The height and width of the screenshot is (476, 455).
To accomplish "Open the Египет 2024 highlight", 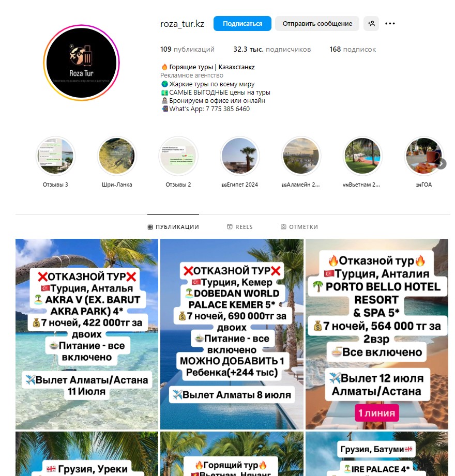I will tap(239, 156).
